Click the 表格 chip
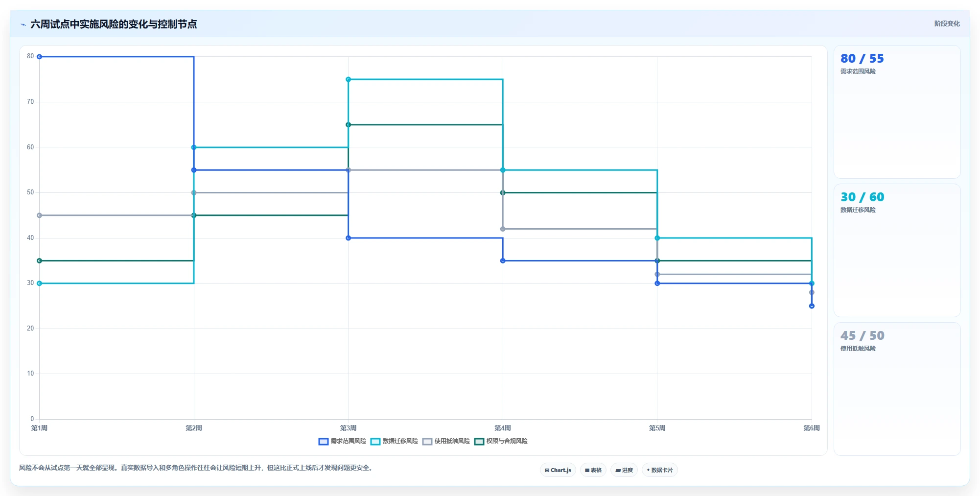 click(x=593, y=470)
